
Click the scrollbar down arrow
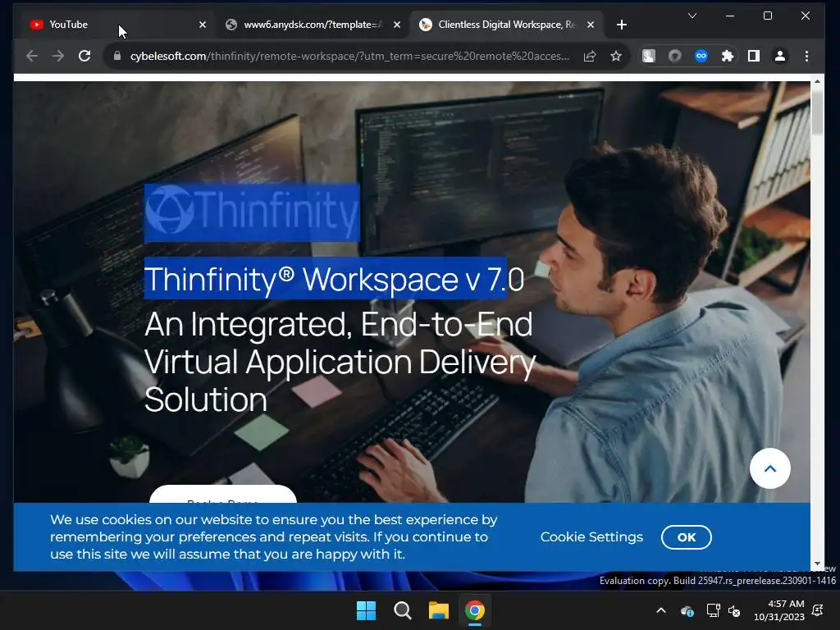point(817,564)
